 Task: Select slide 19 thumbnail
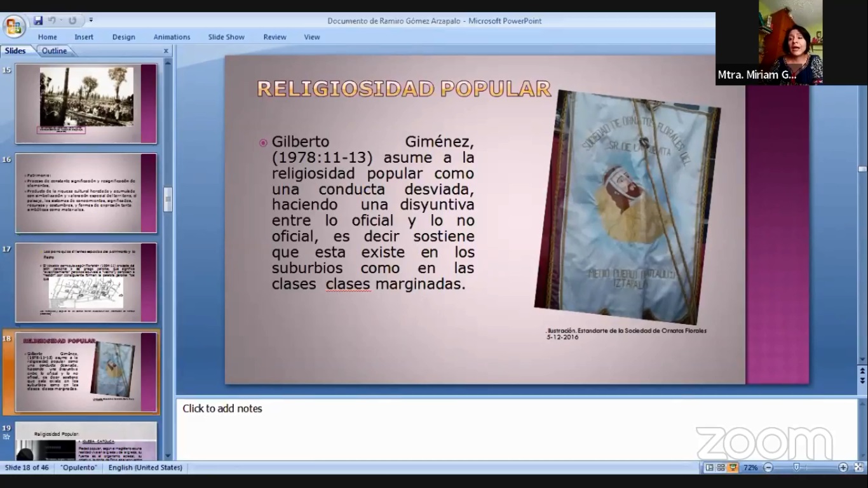pos(86,441)
